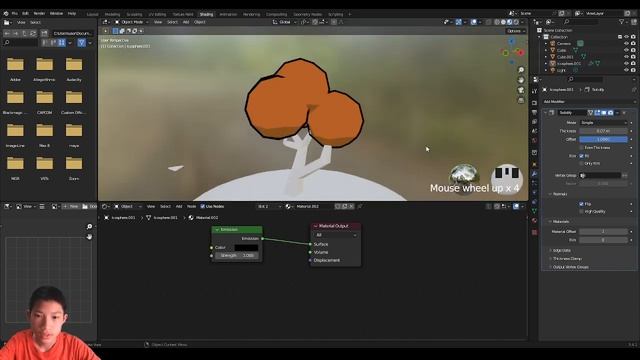
Task: Click the perspective/orthographic grid icon in the viewport
Action: [x=521, y=100]
